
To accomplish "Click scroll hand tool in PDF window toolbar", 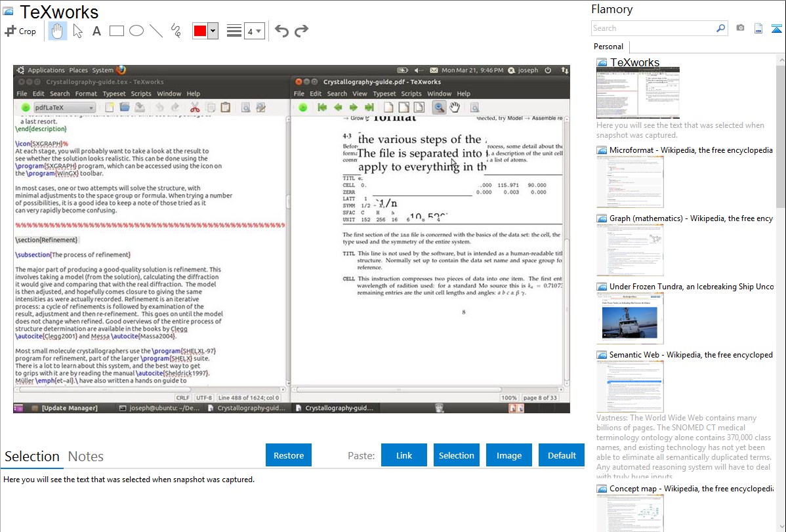I will 455,108.
